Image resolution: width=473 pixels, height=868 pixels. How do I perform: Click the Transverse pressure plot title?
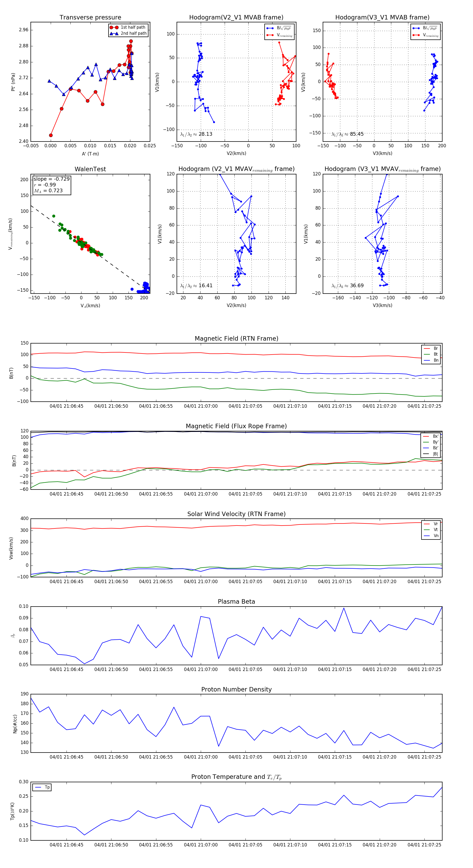coord(90,18)
